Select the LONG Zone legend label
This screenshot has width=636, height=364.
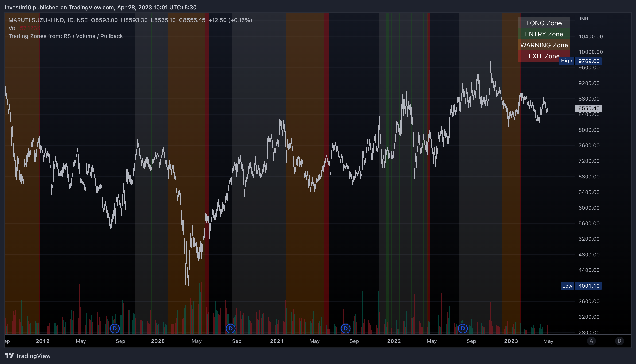coord(544,23)
